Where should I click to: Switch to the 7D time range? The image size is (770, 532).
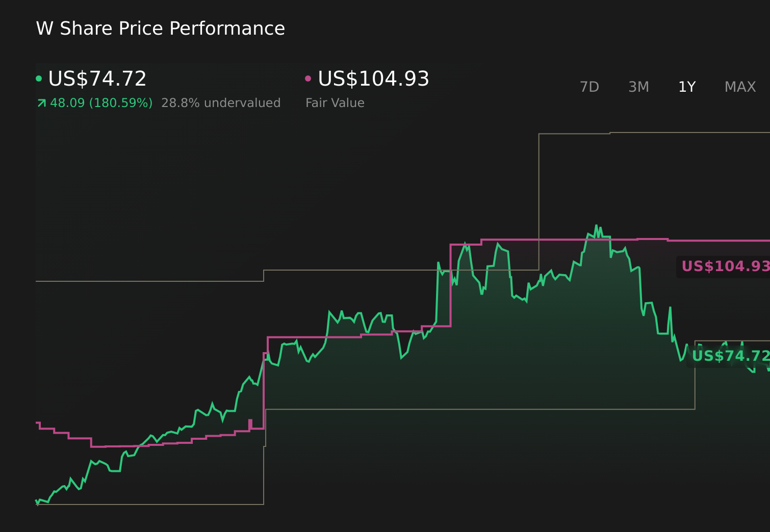tap(589, 87)
